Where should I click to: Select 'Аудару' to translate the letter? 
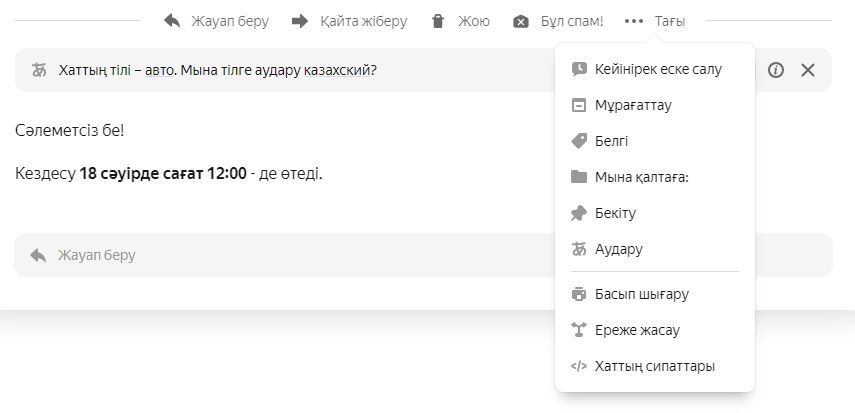[618, 249]
